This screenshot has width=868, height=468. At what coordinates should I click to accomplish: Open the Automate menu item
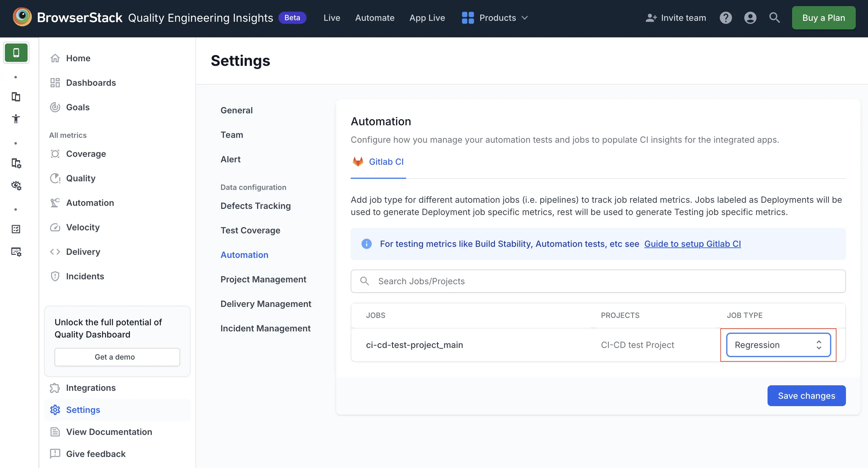(x=375, y=18)
